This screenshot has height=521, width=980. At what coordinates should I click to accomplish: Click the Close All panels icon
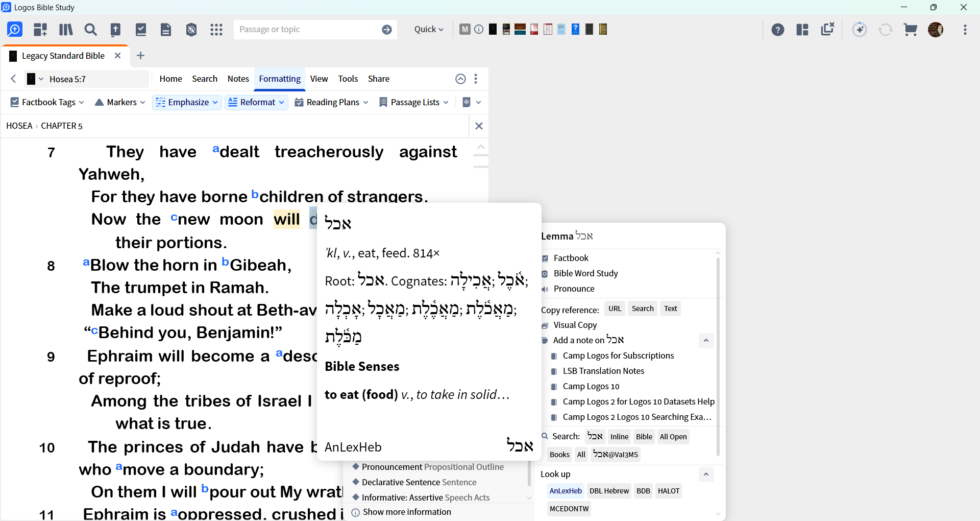827,29
